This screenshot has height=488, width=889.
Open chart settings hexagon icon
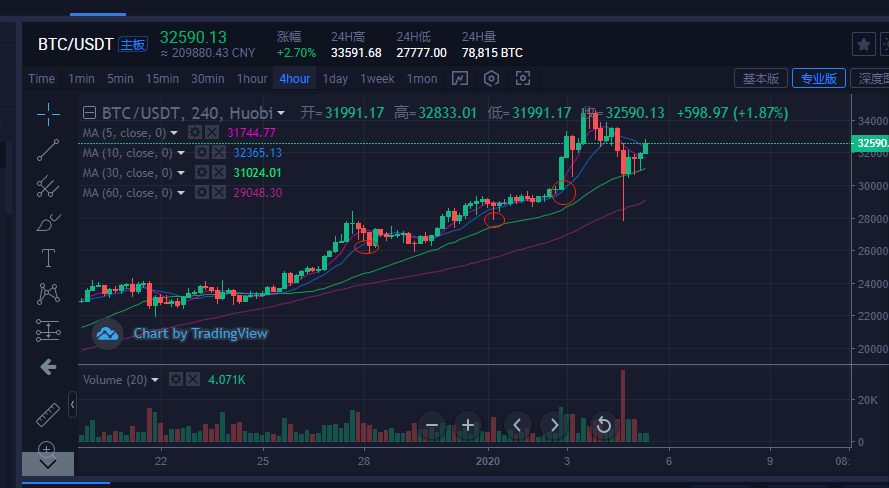(x=492, y=78)
